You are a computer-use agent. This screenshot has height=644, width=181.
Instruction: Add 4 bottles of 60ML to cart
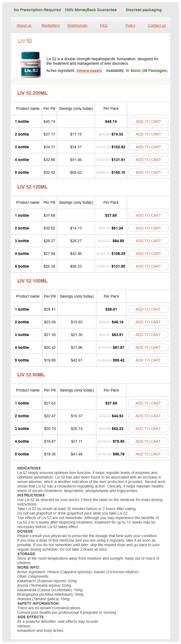pyautogui.click(x=148, y=441)
